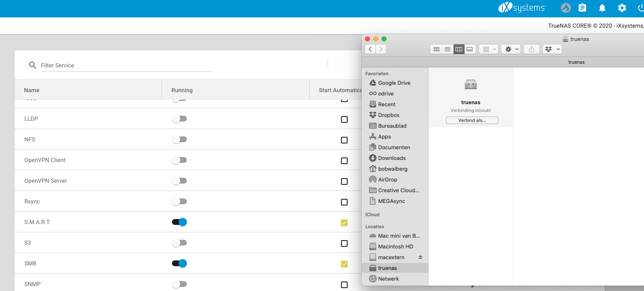Click the SNMP service name

32,284
